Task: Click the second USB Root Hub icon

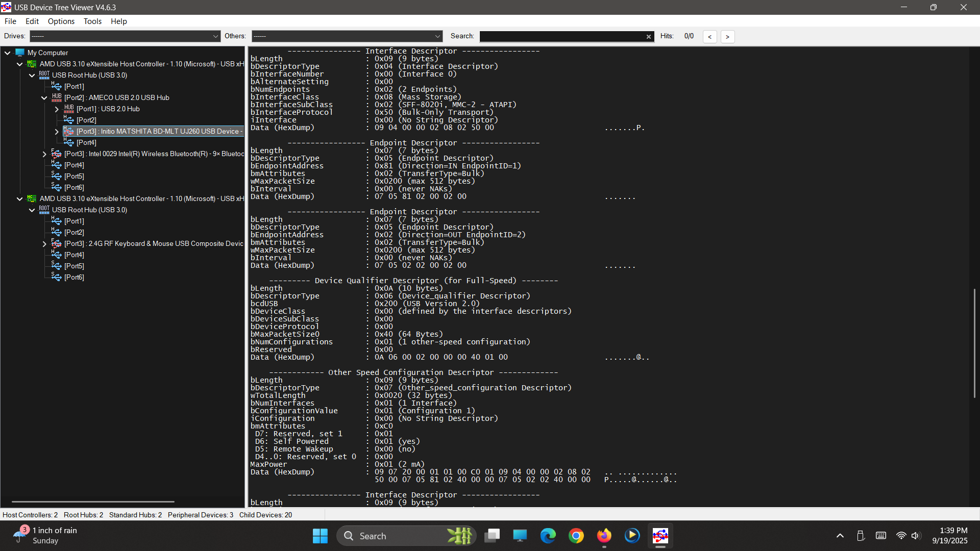Action: click(x=44, y=210)
